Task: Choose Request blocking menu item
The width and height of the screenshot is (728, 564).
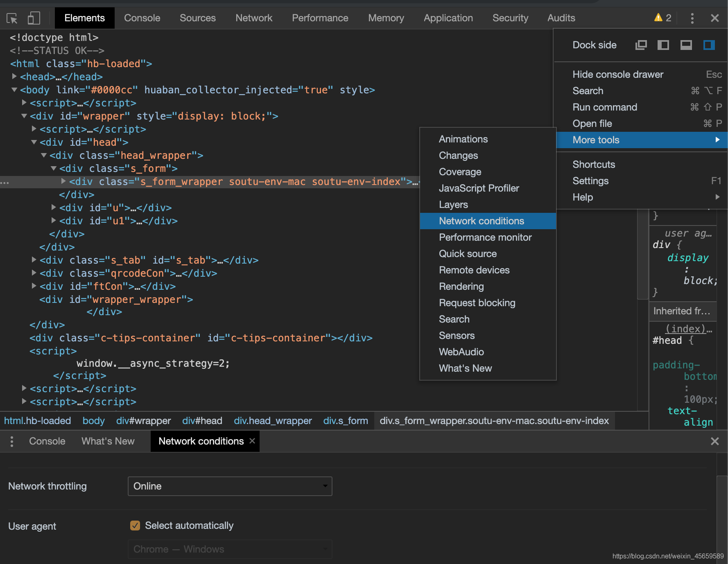Action: (x=488, y=303)
